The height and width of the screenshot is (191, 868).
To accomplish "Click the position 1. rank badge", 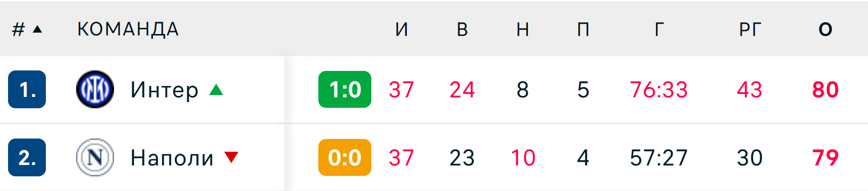I will (x=27, y=89).
